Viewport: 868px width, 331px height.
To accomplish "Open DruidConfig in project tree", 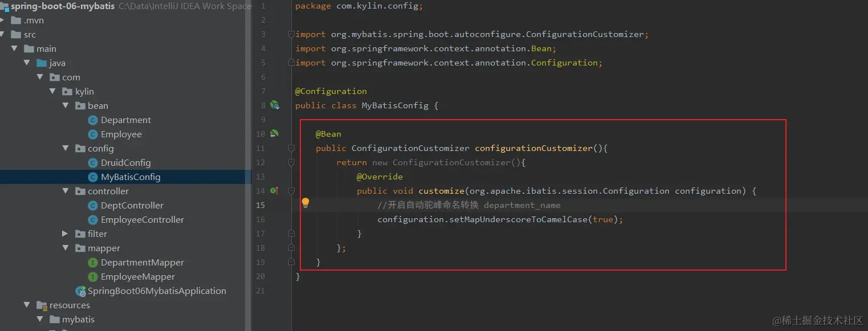I will (126, 162).
